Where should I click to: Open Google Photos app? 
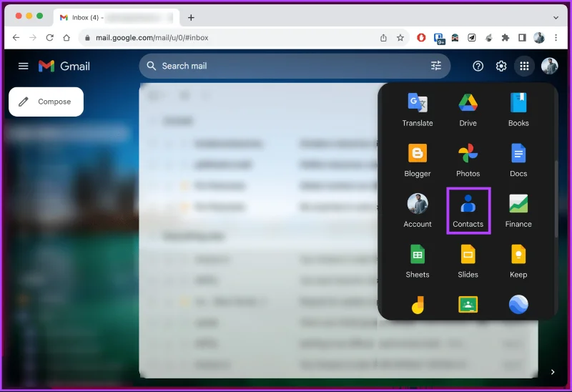pos(468,160)
